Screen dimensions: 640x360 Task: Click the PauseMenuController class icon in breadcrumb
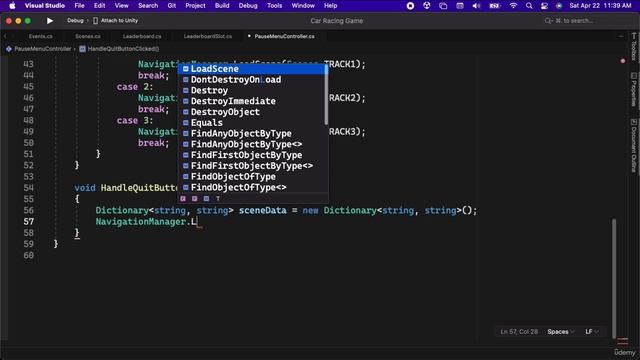tap(9, 49)
